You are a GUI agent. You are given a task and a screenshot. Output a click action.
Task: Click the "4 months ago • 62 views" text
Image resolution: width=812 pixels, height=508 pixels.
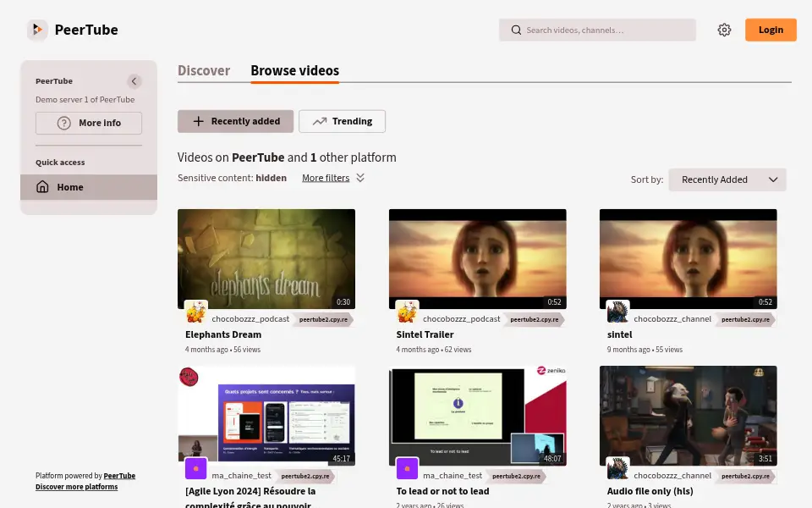pyautogui.click(x=434, y=350)
